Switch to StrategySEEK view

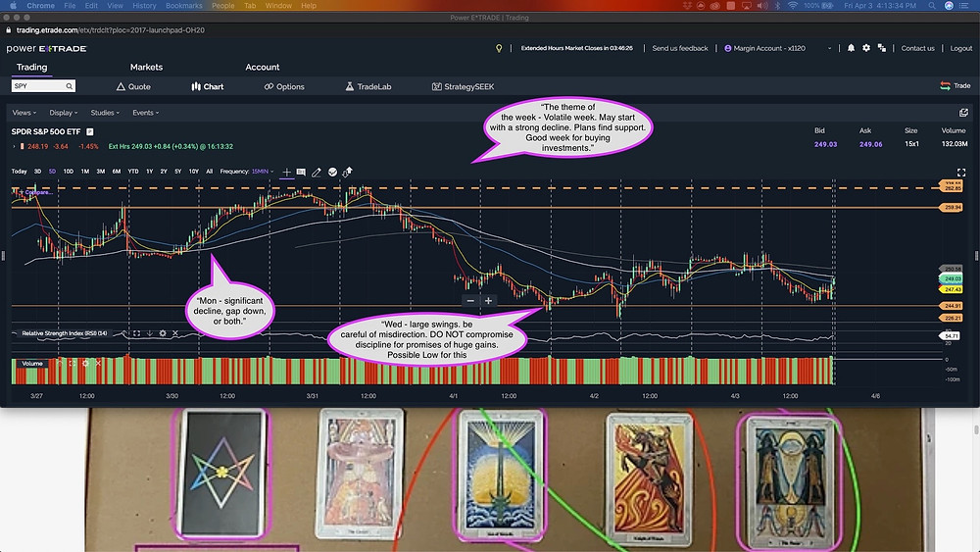click(x=463, y=87)
